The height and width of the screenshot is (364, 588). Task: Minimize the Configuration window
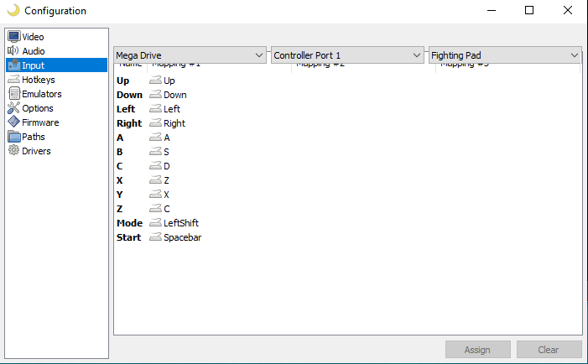coord(492,10)
